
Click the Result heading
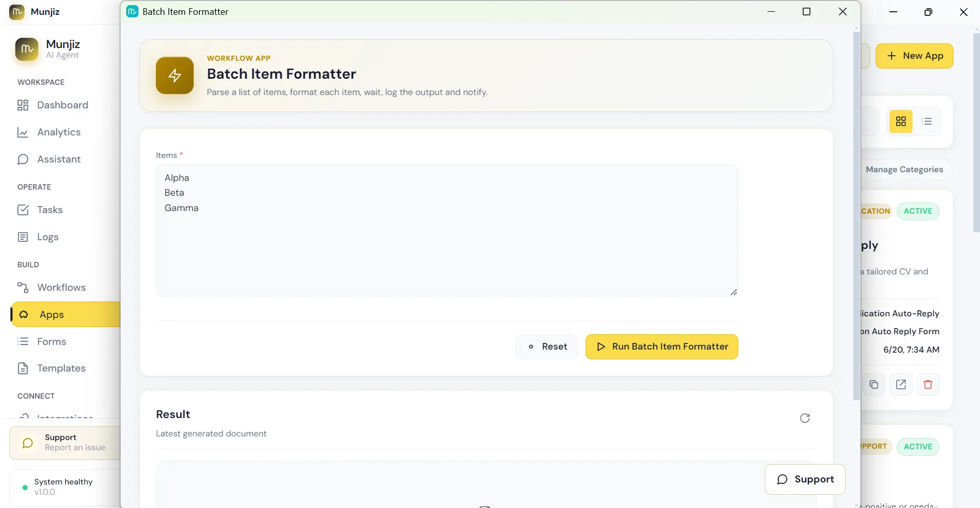(173, 414)
